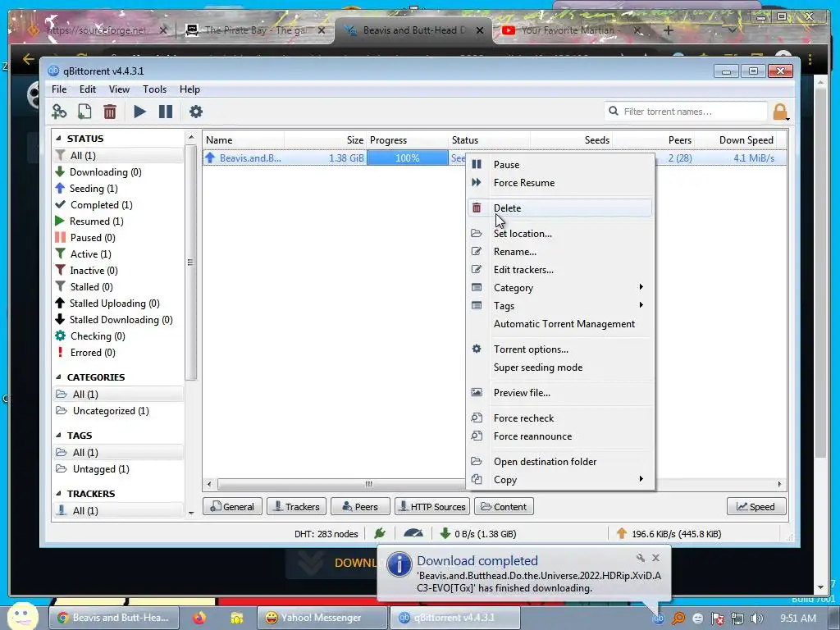Viewport: 840px width, 630px height.
Task: Click the Filter torrent names input field
Action: pos(687,112)
